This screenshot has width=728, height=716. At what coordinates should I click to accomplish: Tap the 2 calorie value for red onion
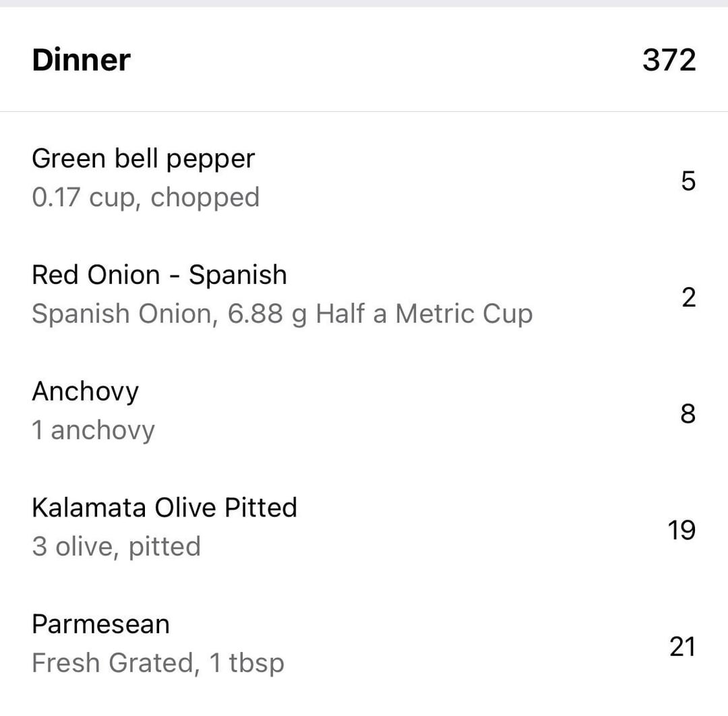pos(689,297)
